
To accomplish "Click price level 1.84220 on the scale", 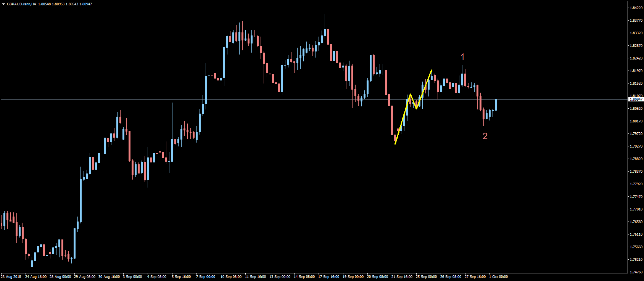I will pyautogui.click(x=636, y=8).
